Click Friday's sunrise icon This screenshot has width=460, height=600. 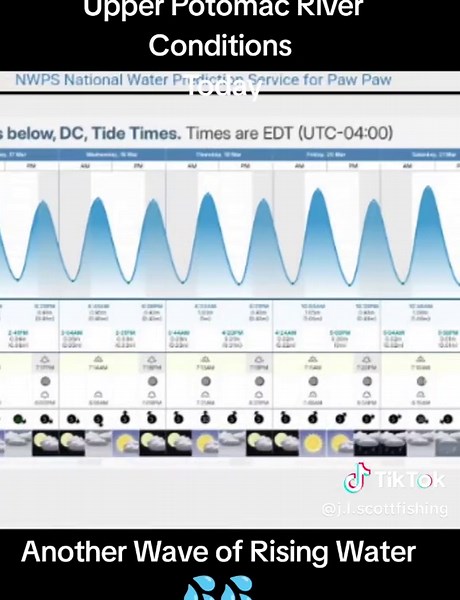(313, 360)
